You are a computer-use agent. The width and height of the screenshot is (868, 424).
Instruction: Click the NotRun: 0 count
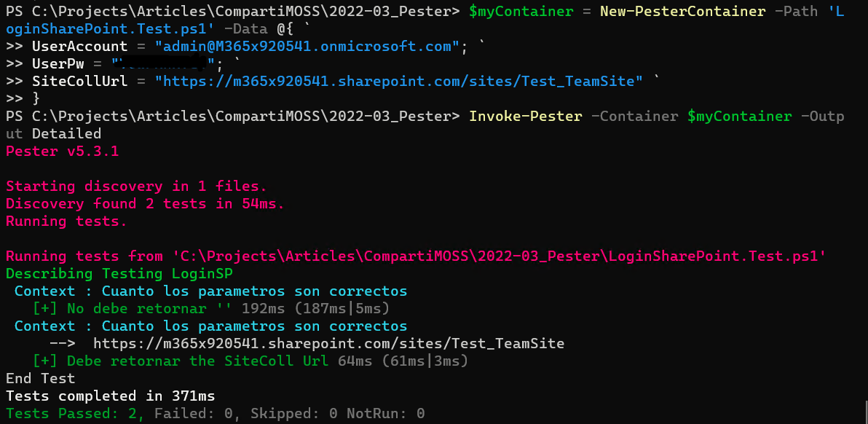[385, 414]
